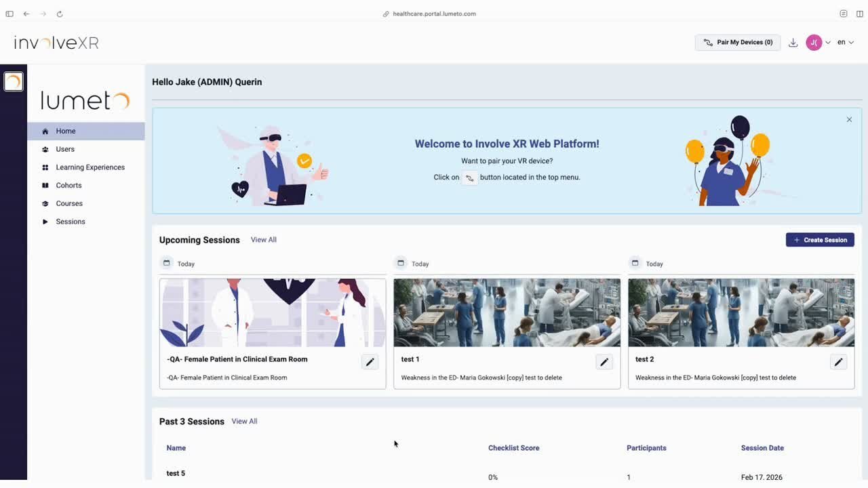Open Sessions in the sidebar
Viewport: 868px width, 488px height.
pyautogui.click(x=86, y=222)
